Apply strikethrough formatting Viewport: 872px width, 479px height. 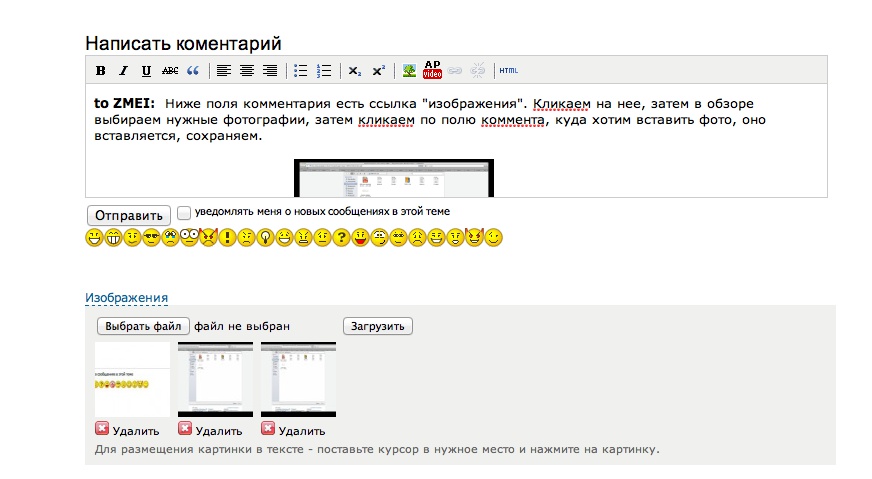[x=170, y=71]
